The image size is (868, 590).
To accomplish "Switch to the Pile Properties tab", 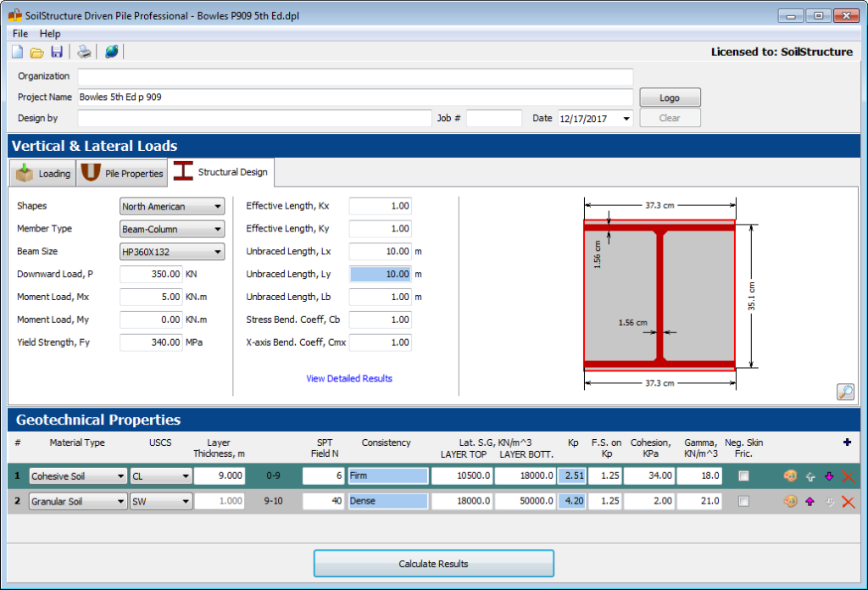I will pyautogui.click(x=122, y=173).
